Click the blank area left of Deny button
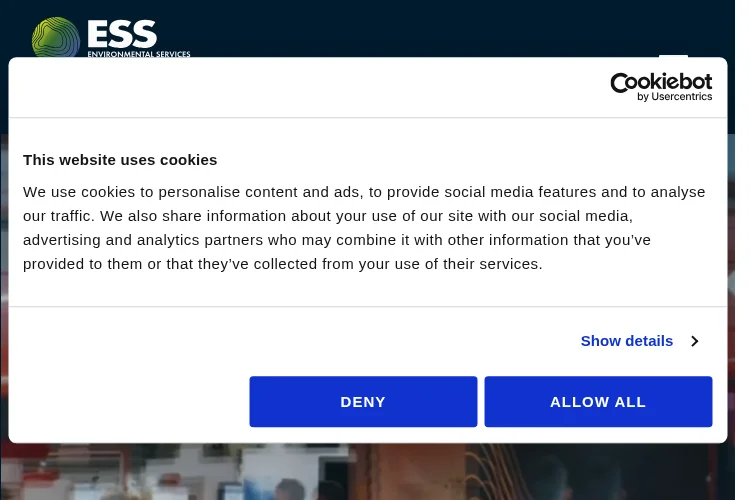Screen dimensions: 750x500 pos(129,401)
